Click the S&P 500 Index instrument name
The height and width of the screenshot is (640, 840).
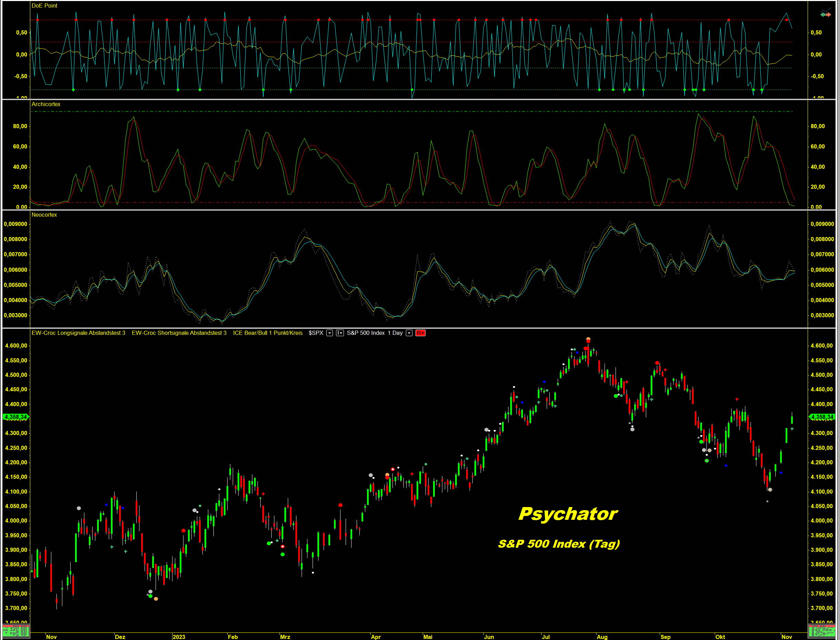click(x=366, y=333)
